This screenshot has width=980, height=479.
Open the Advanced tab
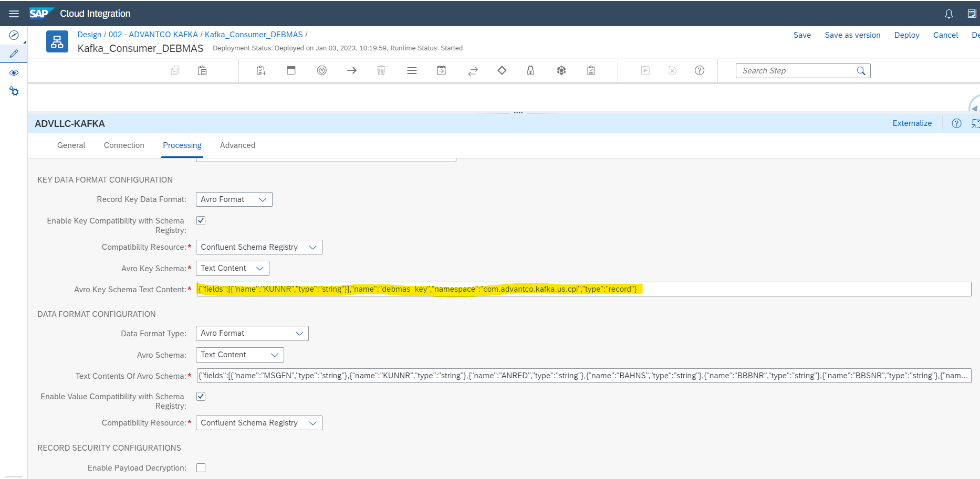237,145
